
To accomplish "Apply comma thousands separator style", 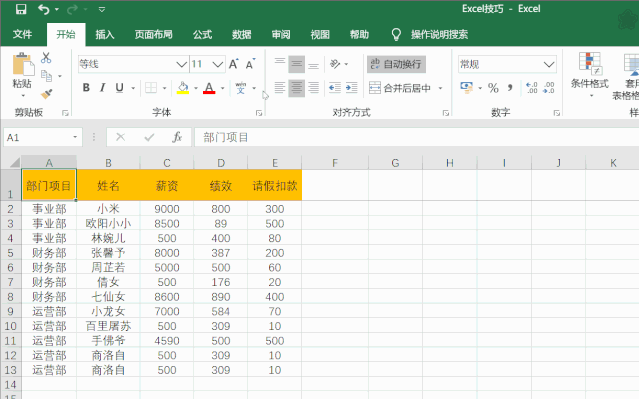I will (510, 88).
